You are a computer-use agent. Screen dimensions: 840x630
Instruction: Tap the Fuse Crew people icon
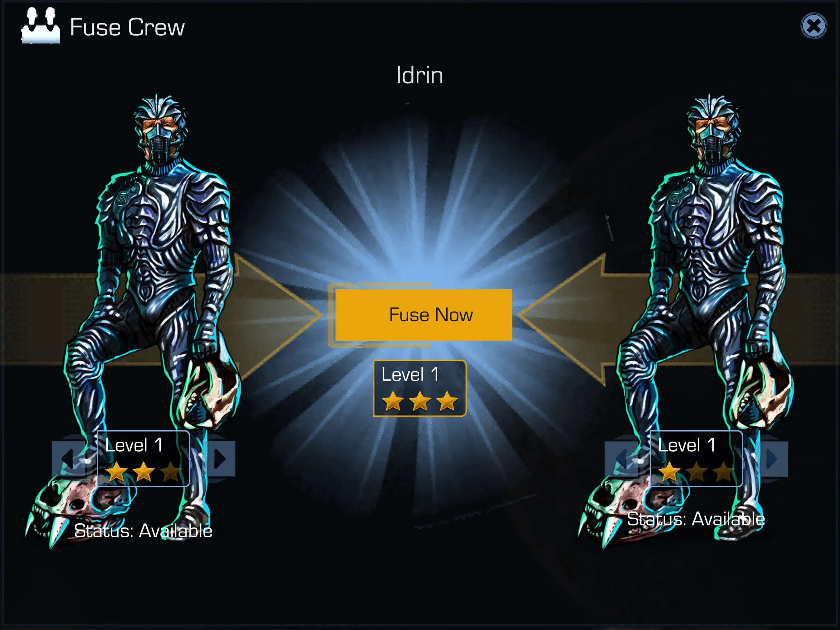click(x=41, y=25)
